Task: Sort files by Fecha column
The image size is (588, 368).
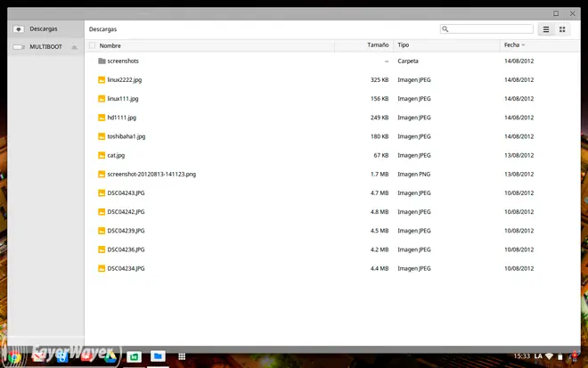Action: (511, 45)
